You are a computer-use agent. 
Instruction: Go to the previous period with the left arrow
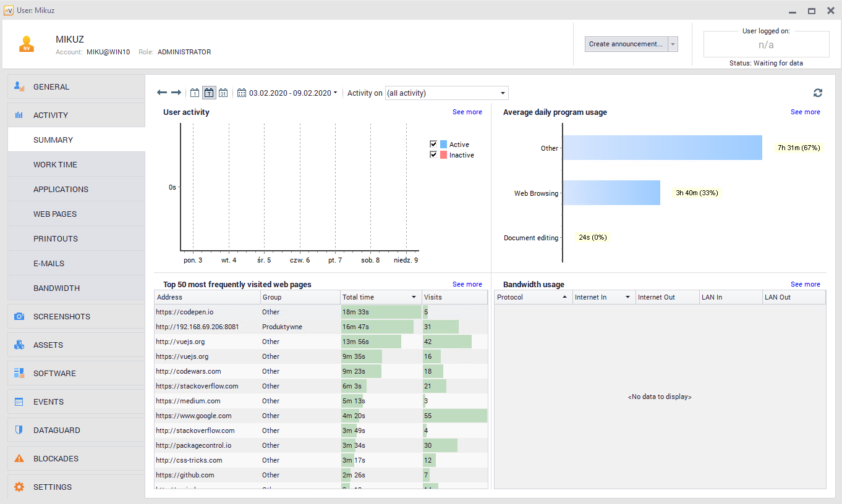[x=162, y=93]
